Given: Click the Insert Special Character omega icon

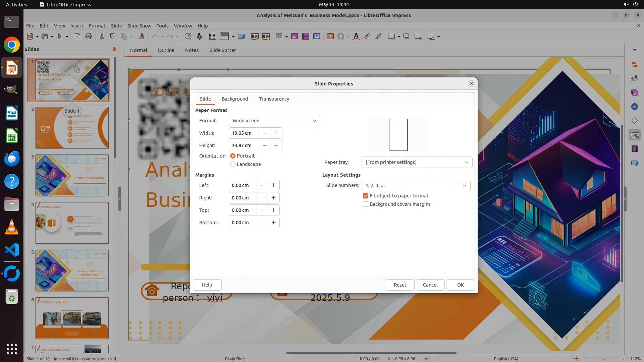Looking at the screenshot, I should pyautogui.click(x=341, y=37).
